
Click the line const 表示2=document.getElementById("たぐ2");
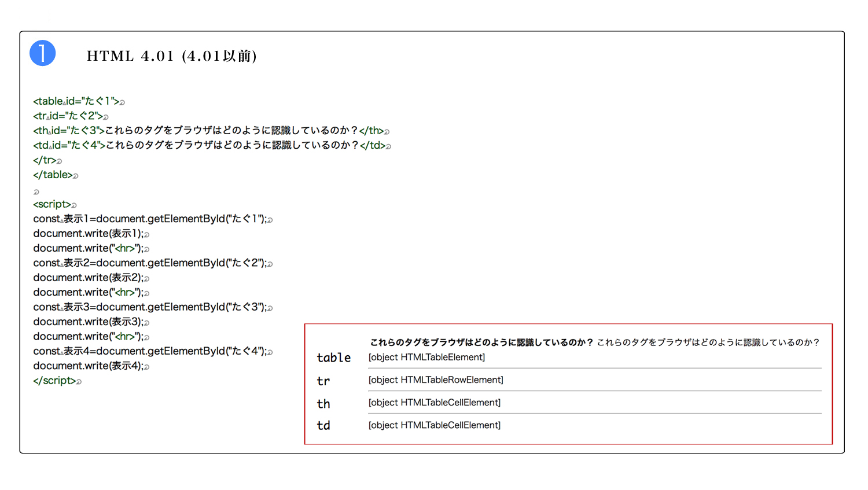point(153,263)
